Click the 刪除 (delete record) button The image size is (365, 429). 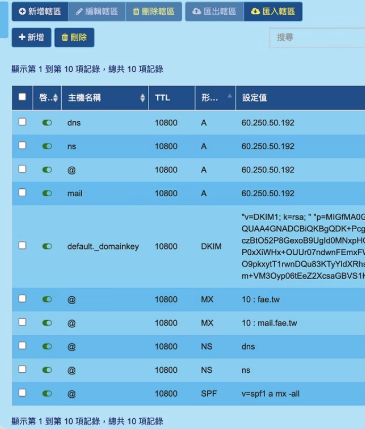(74, 37)
